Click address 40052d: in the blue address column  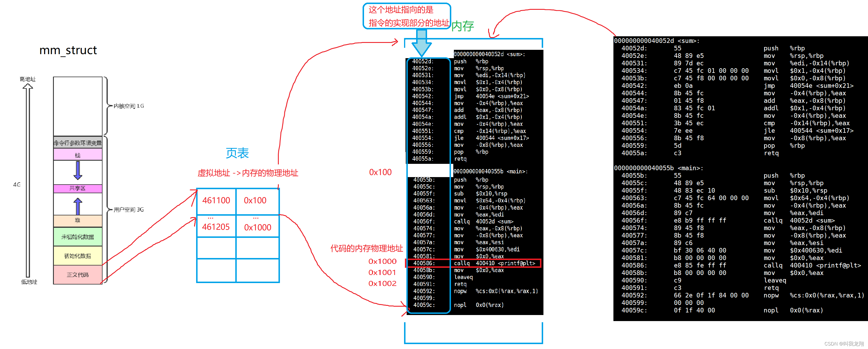pos(423,61)
